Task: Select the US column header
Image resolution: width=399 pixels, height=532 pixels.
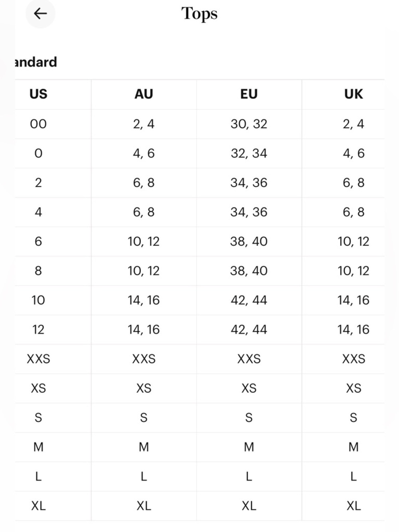Action: pos(38,94)
